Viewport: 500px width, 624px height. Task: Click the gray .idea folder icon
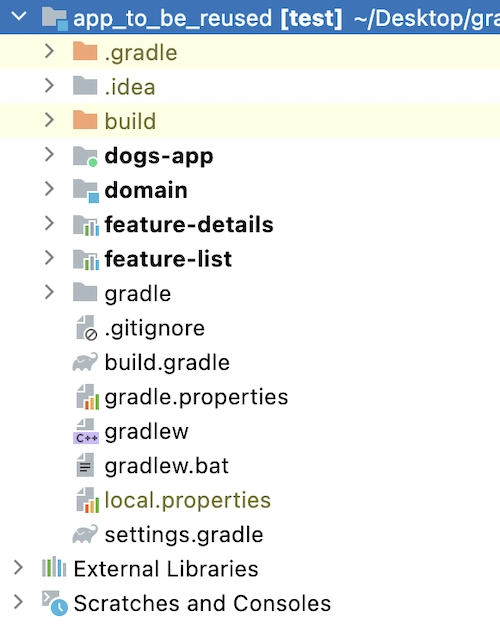[85, 86]
